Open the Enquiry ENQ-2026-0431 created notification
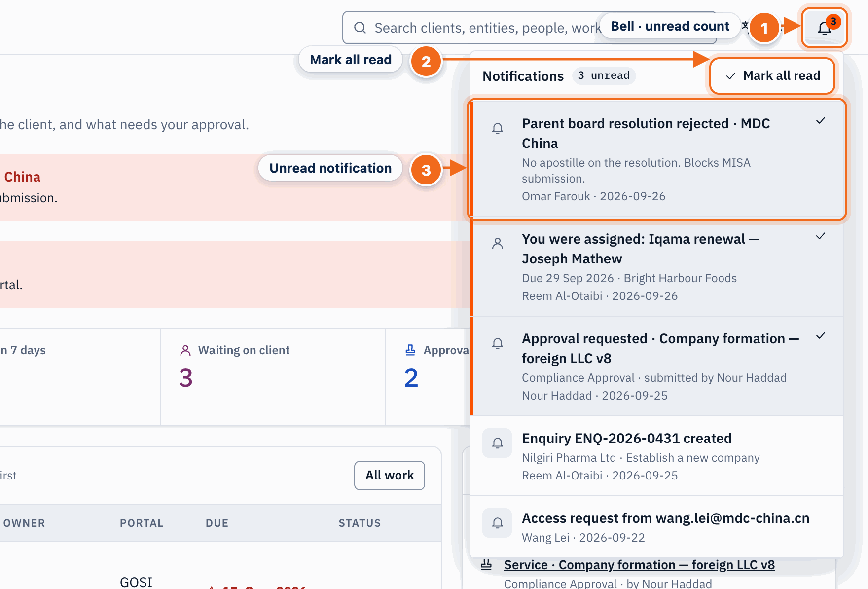This screenshot has height=589, width=868. point(657,456)
